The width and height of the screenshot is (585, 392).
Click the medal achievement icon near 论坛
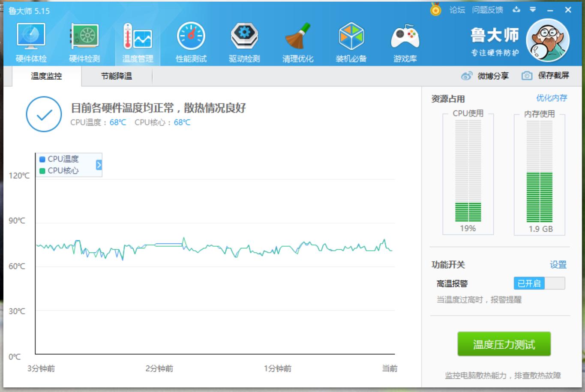click(435, 9)
